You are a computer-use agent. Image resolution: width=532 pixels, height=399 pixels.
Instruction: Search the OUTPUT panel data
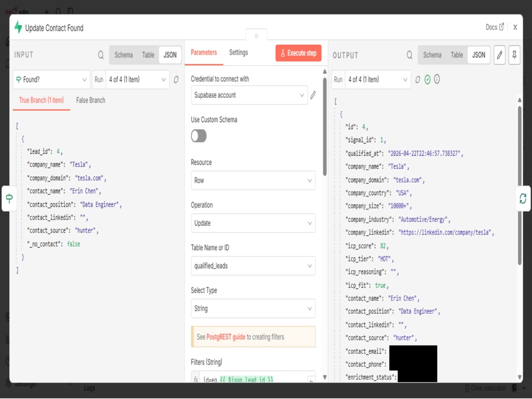click(x=410, y=55)
